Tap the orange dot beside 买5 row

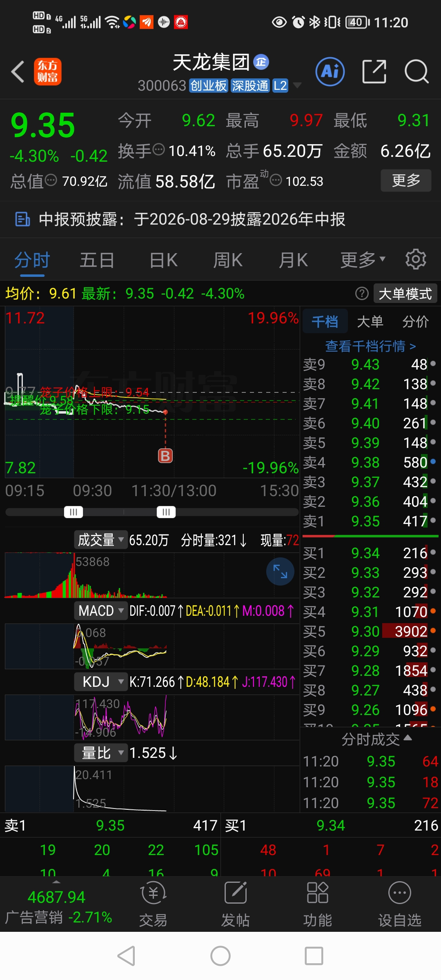[x=433, y=631]
